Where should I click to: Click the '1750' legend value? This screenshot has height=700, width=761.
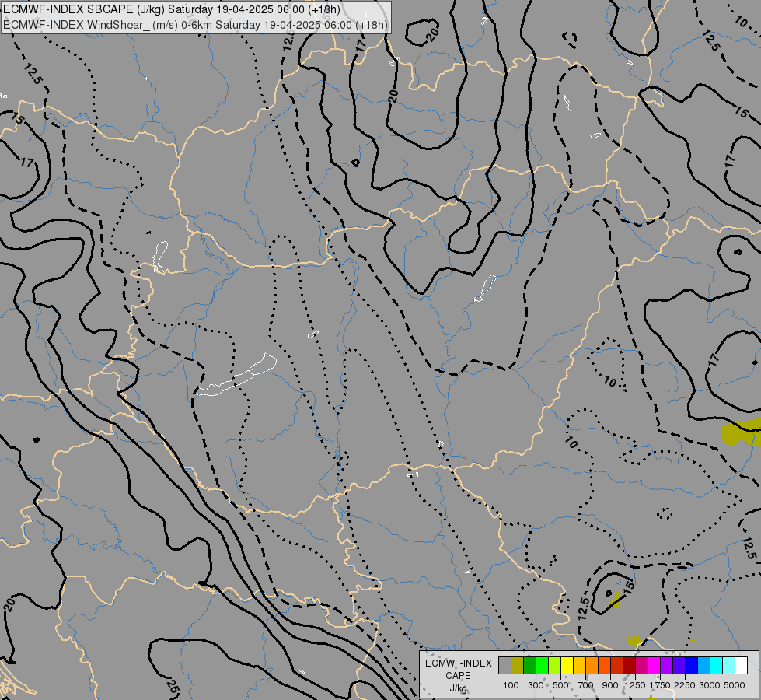coord(660,685)
